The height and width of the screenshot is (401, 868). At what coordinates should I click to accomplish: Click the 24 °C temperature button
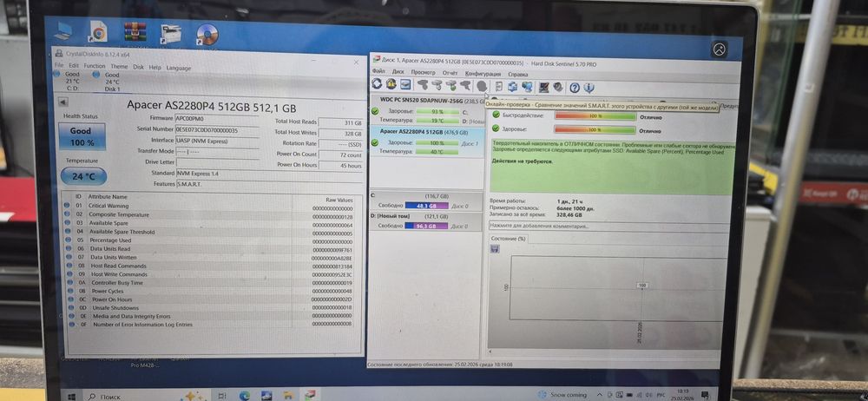83,177
